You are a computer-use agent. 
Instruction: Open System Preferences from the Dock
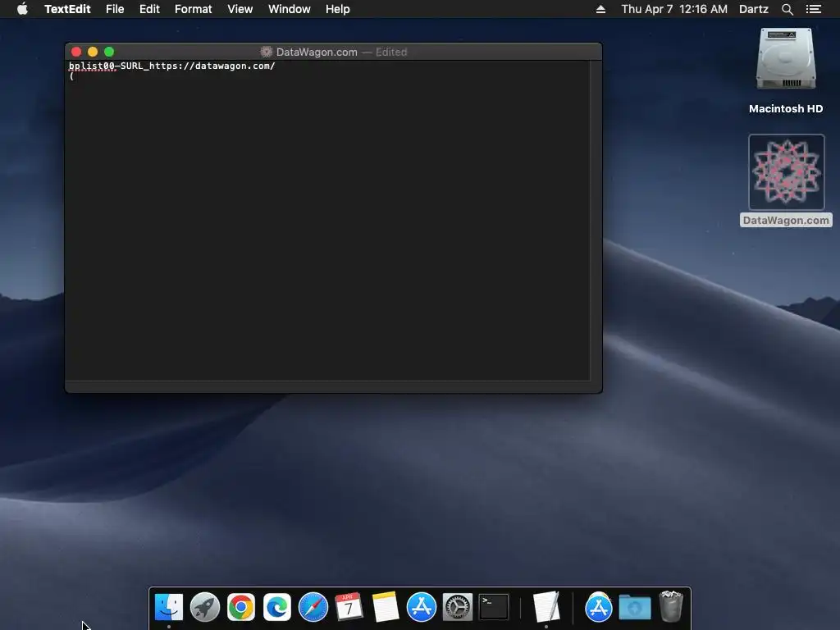(458, 607)
